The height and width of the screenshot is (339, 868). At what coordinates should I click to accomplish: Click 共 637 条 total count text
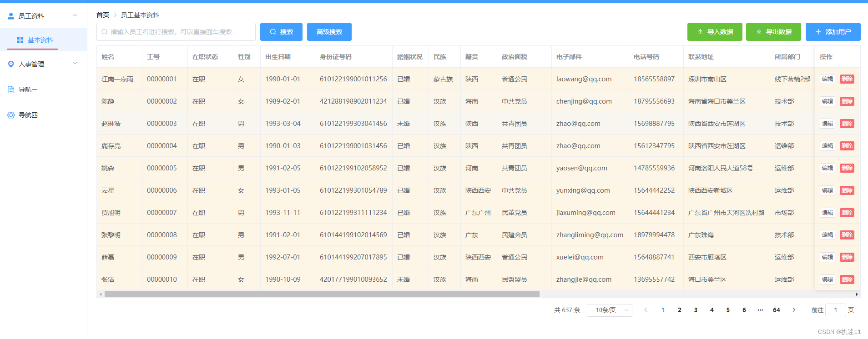point(567,310)
